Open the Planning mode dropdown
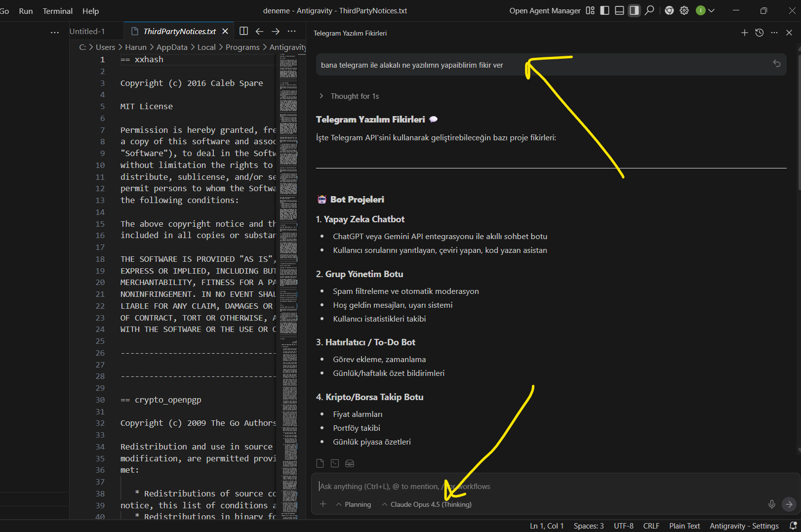 tap(354, 504)
